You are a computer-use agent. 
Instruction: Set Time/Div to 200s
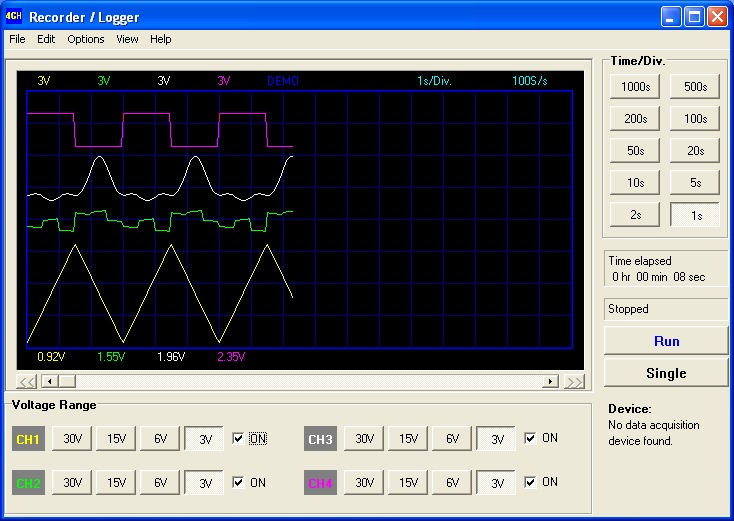pos(635,119)
